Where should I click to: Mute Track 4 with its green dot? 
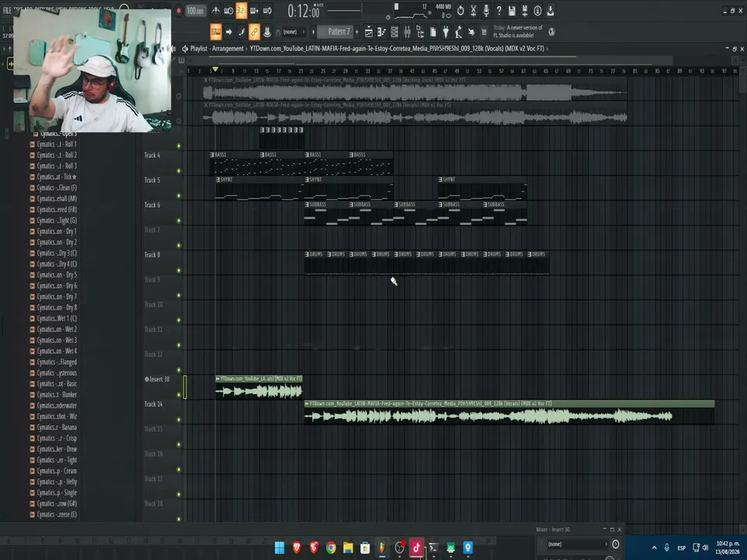[179, 170]
